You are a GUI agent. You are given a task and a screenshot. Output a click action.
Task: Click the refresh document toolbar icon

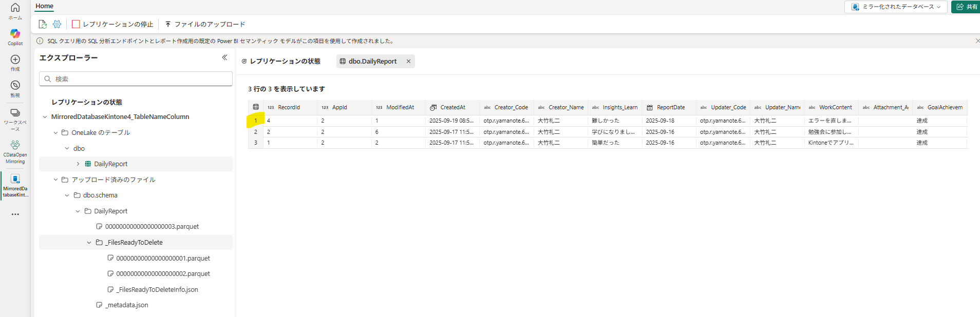pyautogui.click(x=43, y=24)
